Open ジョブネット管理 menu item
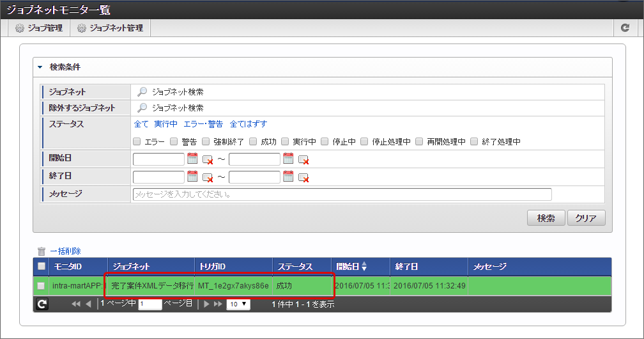 pyautogui.click(x=111, y=28)
